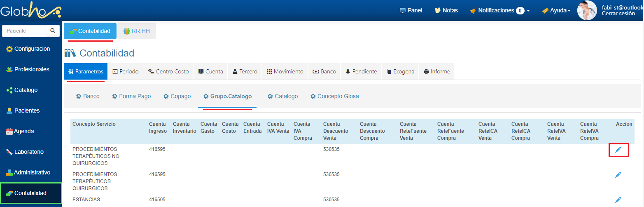Viewport: 644px width, 207px height.
Task: Click the patient search magnifier icon
Action: point(52,31)
